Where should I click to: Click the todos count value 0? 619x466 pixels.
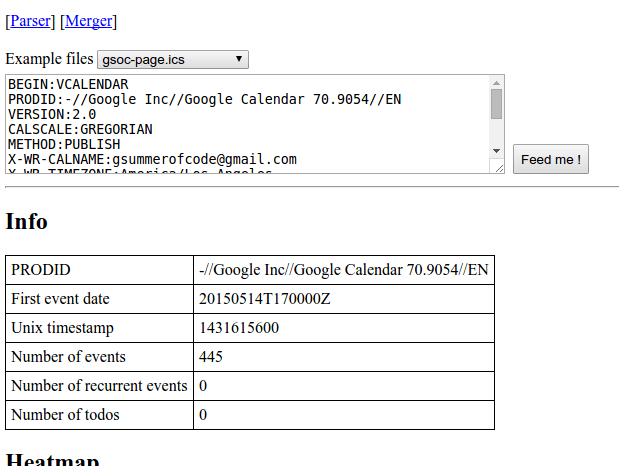pos(203,415)
